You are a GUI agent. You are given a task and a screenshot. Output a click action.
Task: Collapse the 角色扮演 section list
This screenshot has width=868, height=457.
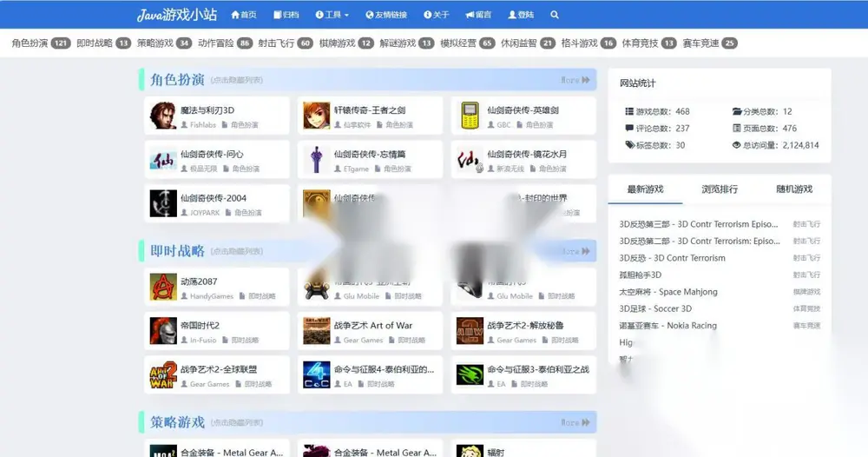[236, 80]
